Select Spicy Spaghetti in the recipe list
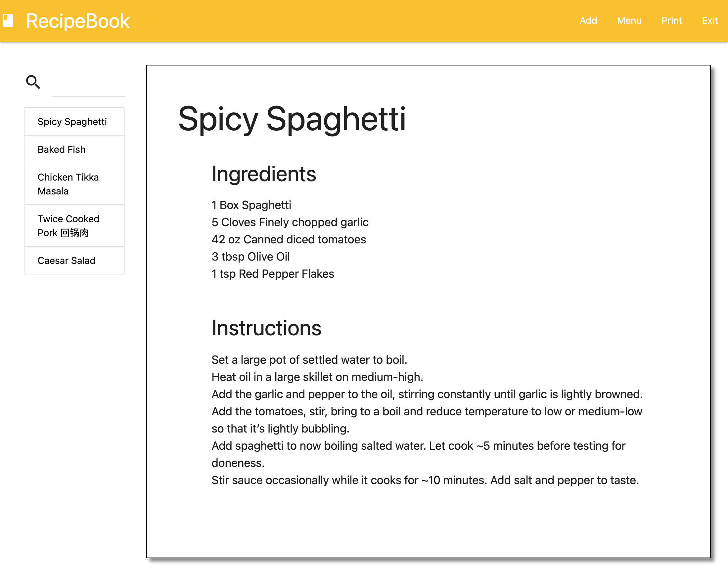Viewport: 728px width, 582px height. click(x=74, y=121)
